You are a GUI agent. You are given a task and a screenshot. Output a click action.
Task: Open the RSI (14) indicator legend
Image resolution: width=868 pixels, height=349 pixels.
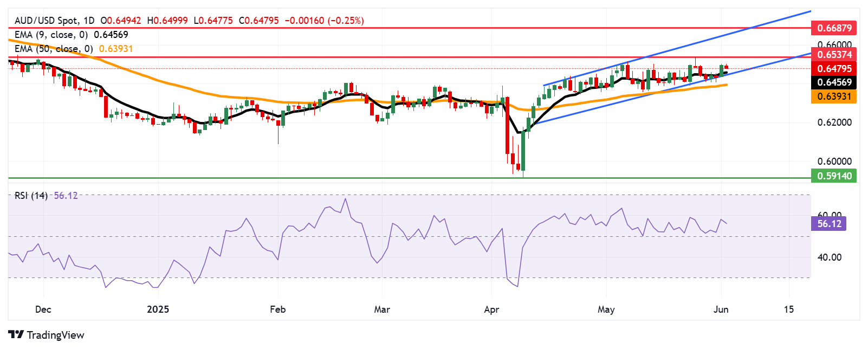click(x=31, y=196)
